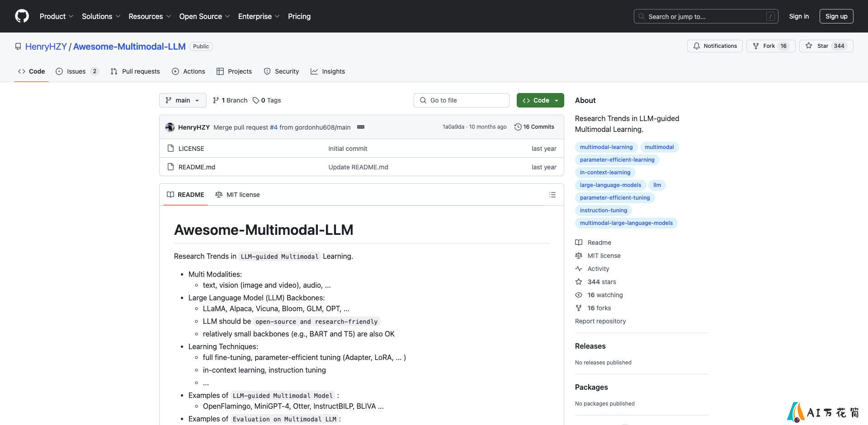
Task: Open the README.md file
Action: pos(197,167)
